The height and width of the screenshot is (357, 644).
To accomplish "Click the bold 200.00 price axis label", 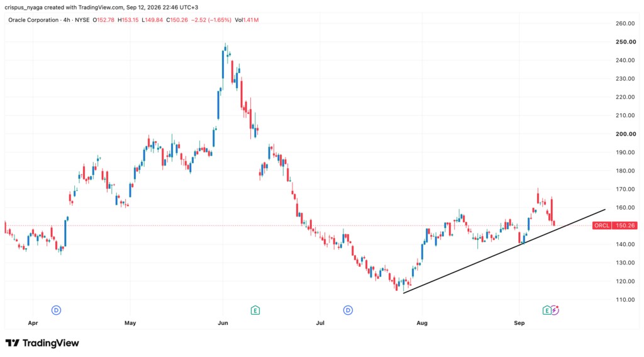I will [626, 134].
